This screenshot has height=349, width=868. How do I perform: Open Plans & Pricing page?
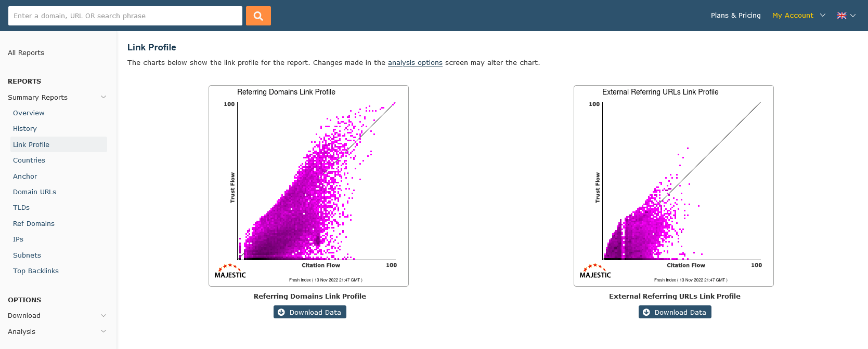[735, 16]
